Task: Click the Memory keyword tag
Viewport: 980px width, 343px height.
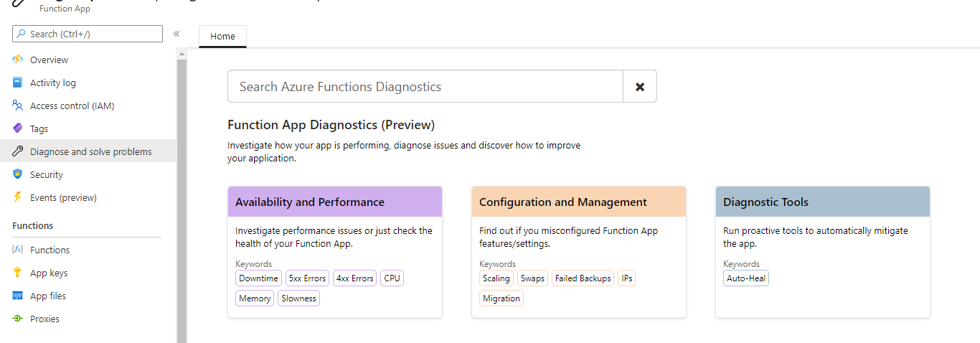Action: tap(255, 299)
